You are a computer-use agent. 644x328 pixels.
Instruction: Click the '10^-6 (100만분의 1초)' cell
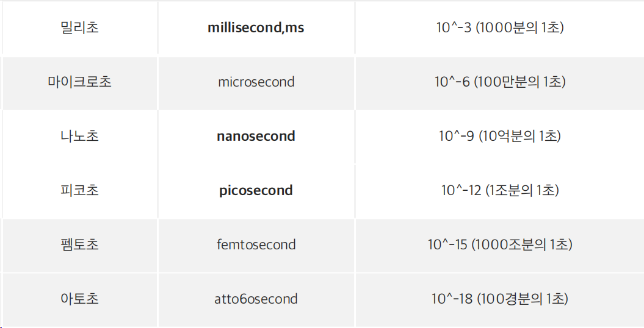[500, 82]
